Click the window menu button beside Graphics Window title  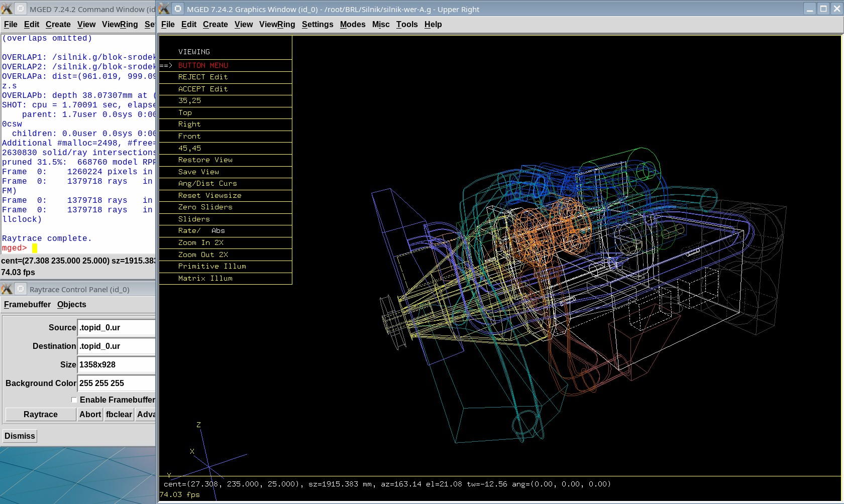(x=178, y=9)
